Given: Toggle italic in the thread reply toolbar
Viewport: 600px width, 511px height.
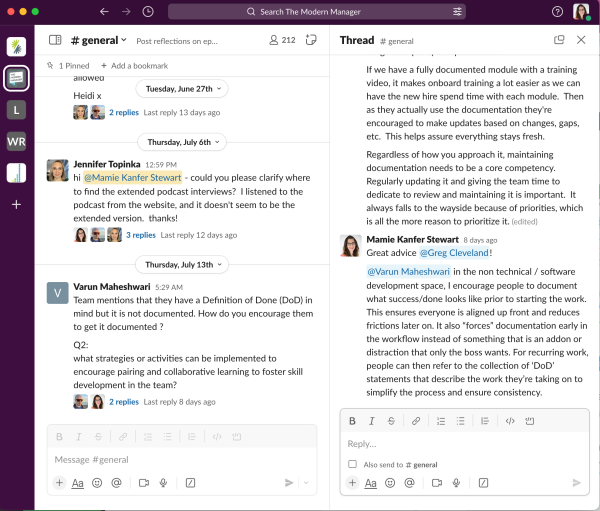Looking at the screenshot, I should tap(372, 421).
